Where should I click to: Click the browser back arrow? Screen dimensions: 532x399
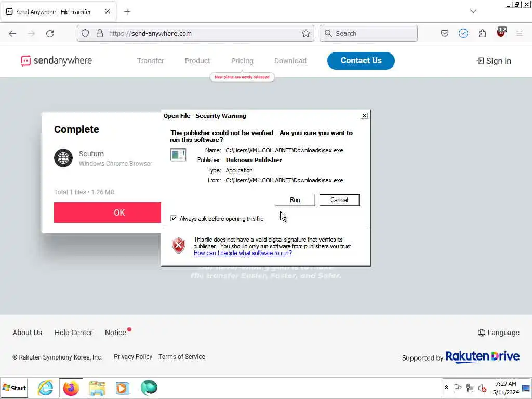coord(12,34)
